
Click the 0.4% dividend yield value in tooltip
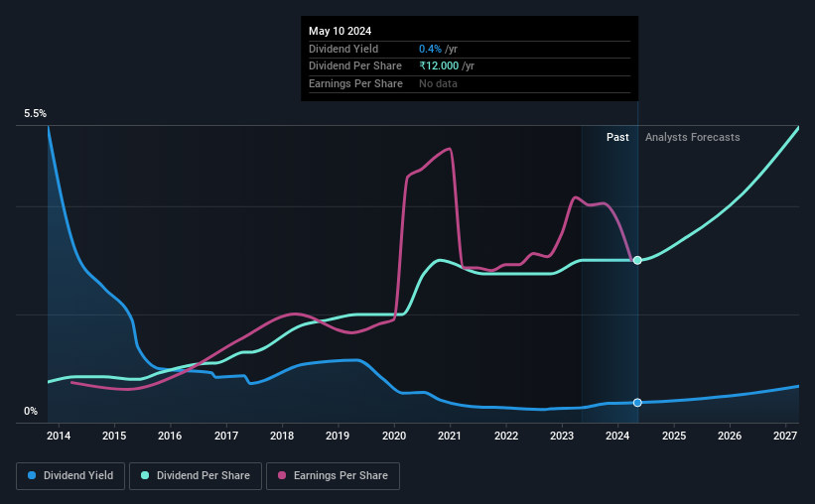pyautogui.click(x=431, y=49)
